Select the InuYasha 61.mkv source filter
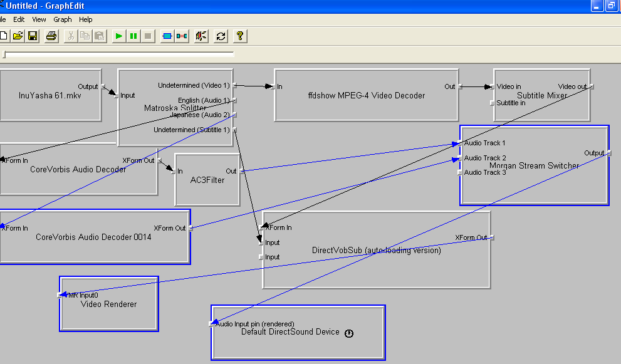The height and width of the screenshot is (364, 621). point(50,95)
